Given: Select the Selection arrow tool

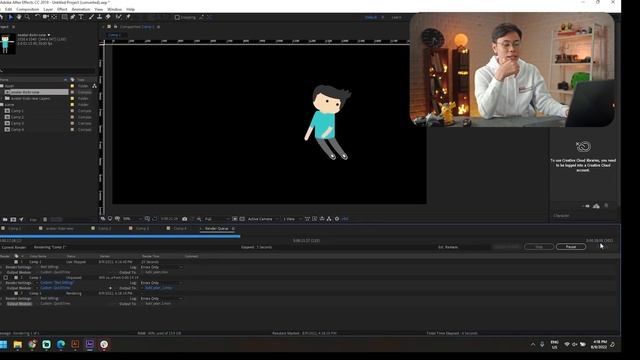Looking at the screenshot, I should [11, 17].
